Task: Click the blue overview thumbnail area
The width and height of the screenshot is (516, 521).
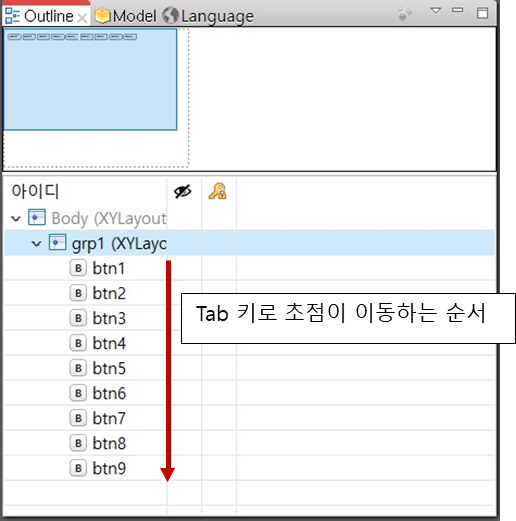Action: pyautogui.click(x=90, y=79)
